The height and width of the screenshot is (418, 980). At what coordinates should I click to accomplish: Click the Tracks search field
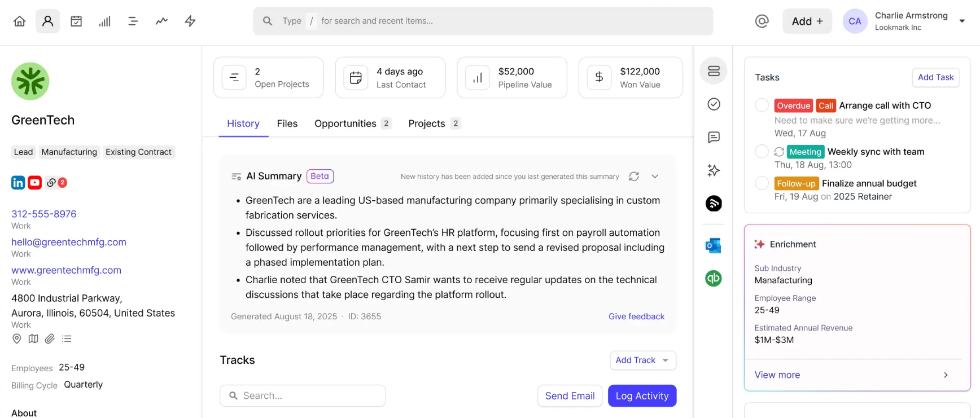coord(303,396)
